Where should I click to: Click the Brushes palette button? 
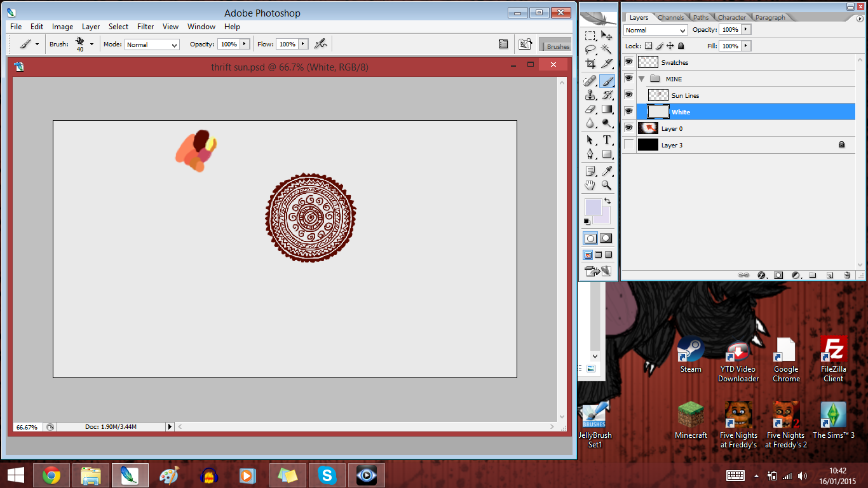tap(555, 44)
